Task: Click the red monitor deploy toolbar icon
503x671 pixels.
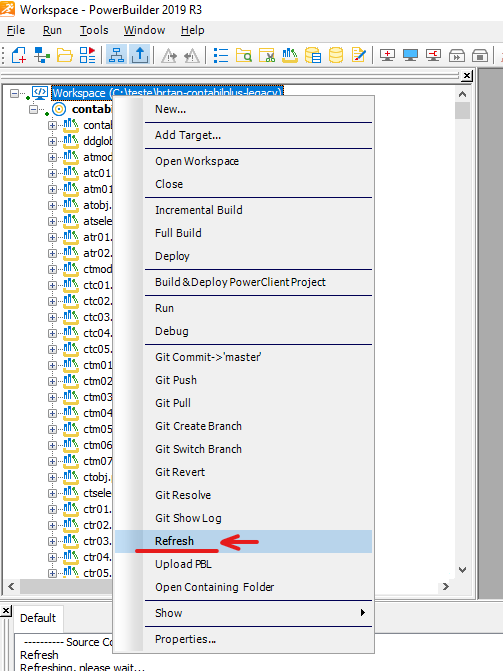Action: pos(433,55)
